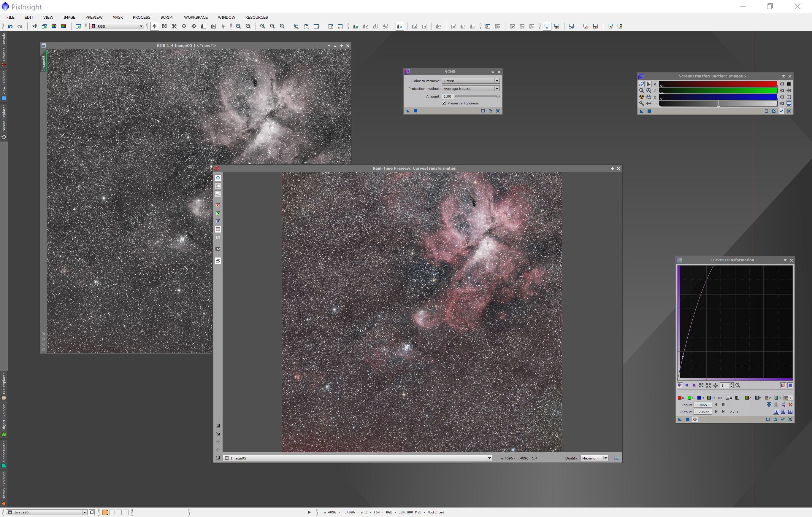This screenshot has width=812, height=517.
Task: Open the SCRIPT menu
Action: tap(167, 17)
